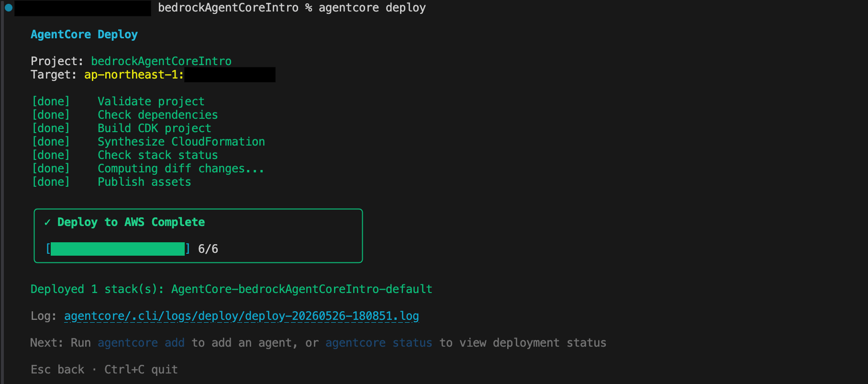Click the 'Publish assets' step
Image resolution: width=868 pixels, height=384 pixels.
click(x=145, y=182)
